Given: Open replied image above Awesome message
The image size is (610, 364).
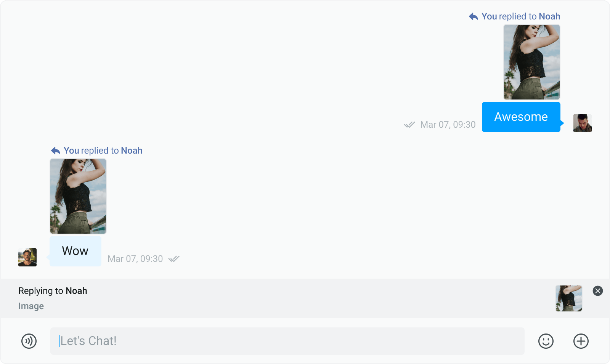Looking at the screenshot, I should [x=531, y=62].
